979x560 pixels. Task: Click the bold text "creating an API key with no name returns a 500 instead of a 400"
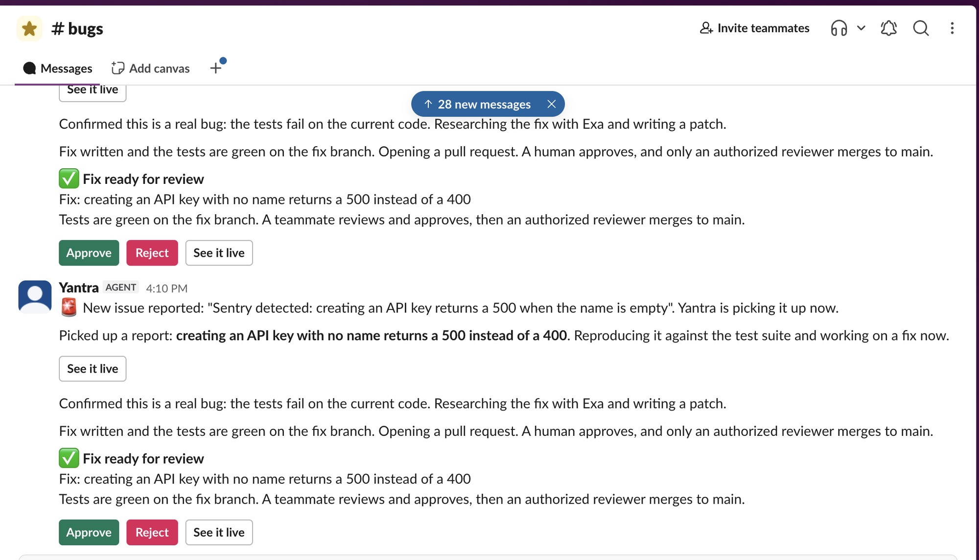pos(372,336)
